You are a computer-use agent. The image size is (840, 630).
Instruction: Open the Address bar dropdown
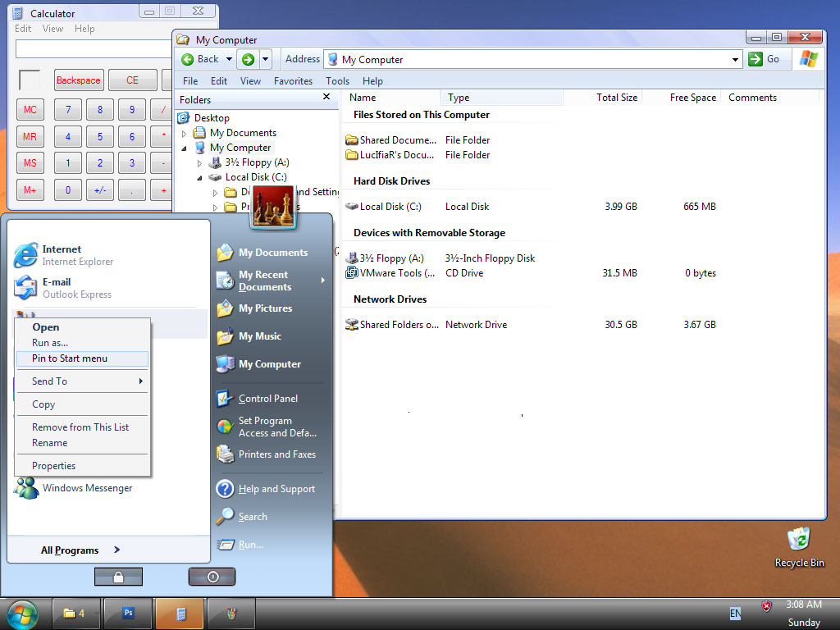click(736, 60)
